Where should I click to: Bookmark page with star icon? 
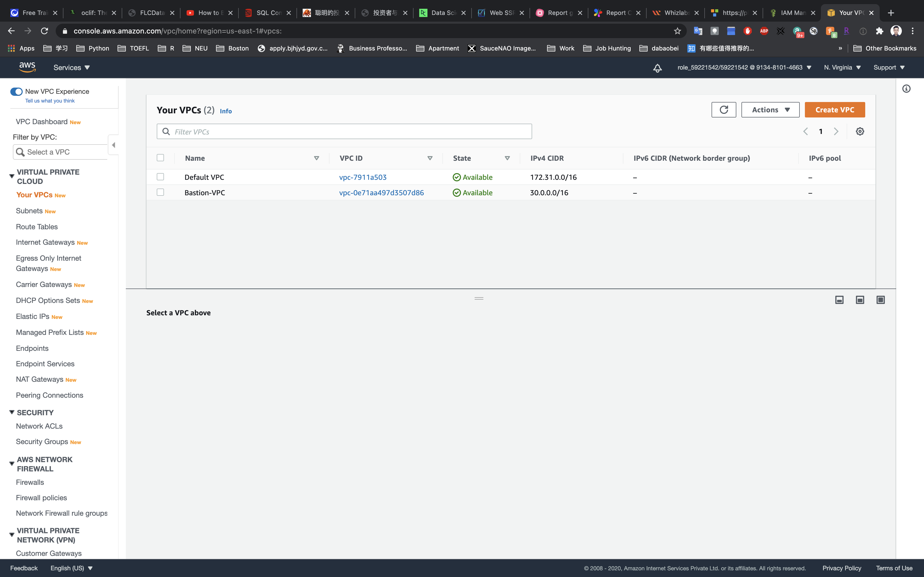pyautogui.click(x=677, y=31)
